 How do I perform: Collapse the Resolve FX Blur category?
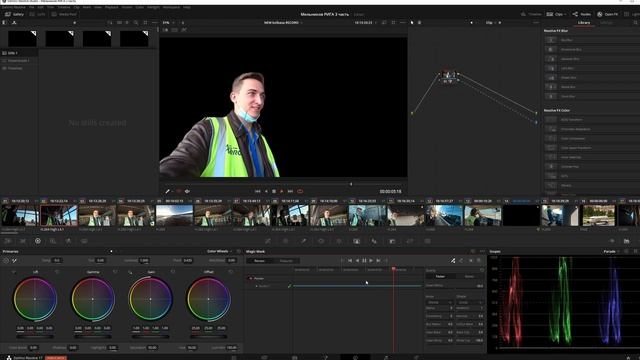(x=556, y=31)
